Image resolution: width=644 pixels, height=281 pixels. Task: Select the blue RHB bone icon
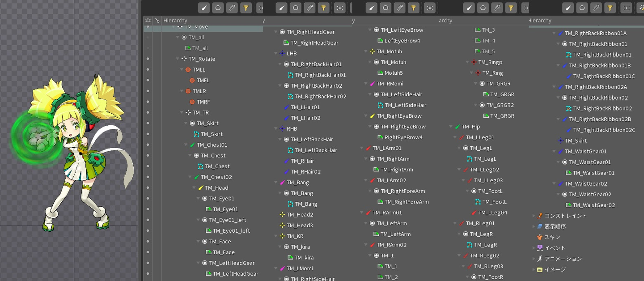(282, 129)
